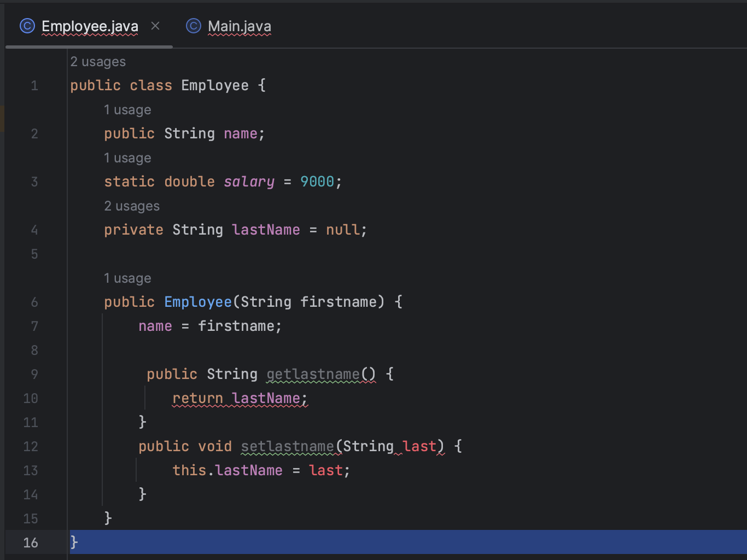Viewport: 747px width, 560px height.
Task: Close the Employee.java tab
Action: (x=155, y=26)
